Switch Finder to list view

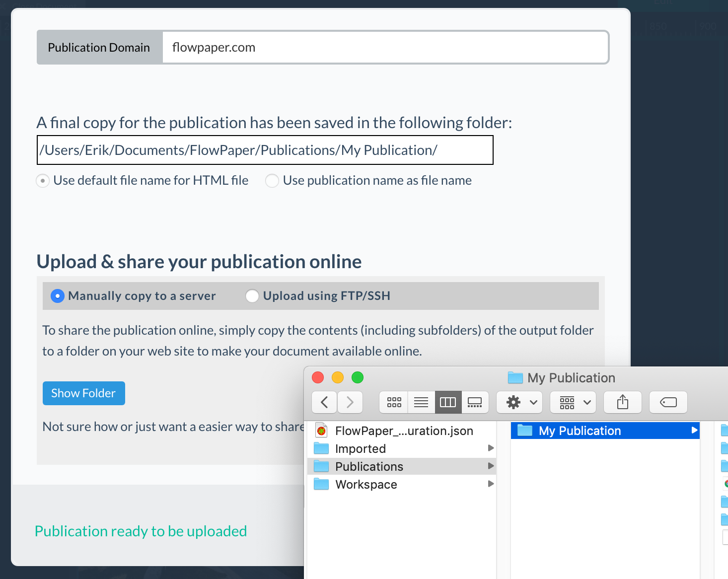[x=421, y=402]
